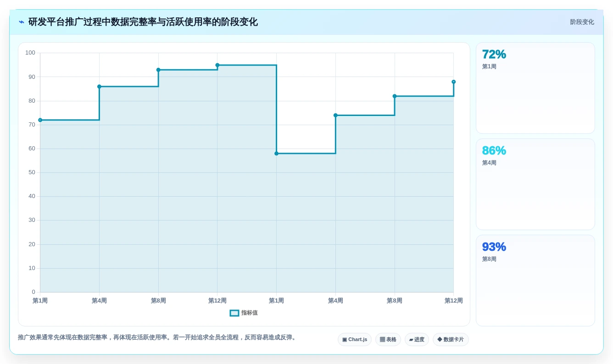This screenshot has width=613, height=364.
Task: Select the Chart.js tag
Action: 355,340
